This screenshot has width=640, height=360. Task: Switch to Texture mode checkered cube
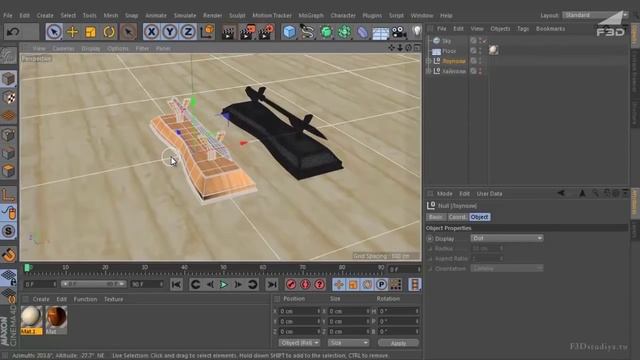(x=8, y=97)
